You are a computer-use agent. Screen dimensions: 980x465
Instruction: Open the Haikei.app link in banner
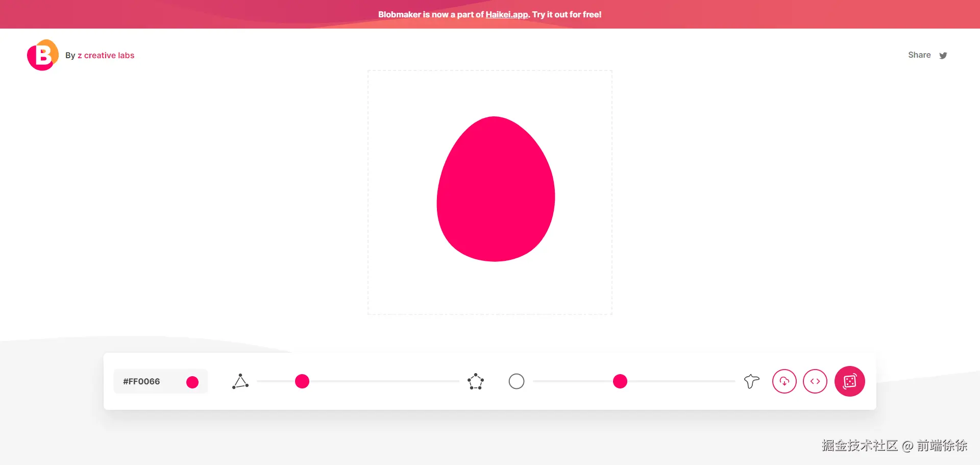(507, 14)
